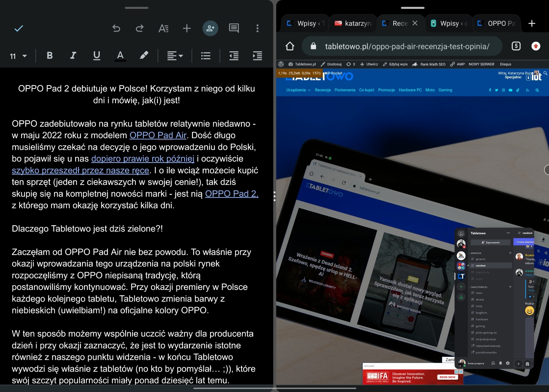Open Docs three-dot overflow menu
Screen dimensions: 549x392
coord(257,28)
